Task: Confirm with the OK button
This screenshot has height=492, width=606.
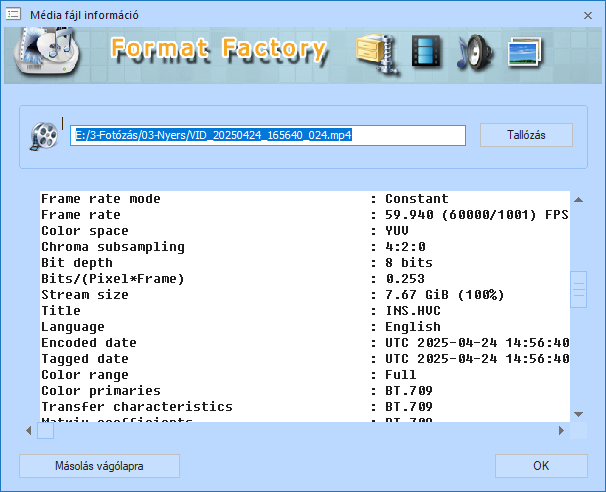Action: pos(541,466)
